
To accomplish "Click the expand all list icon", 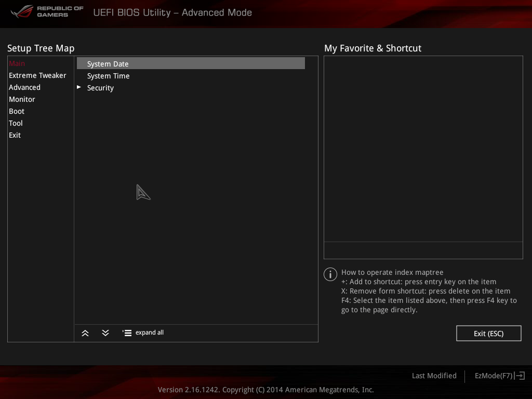I will (127, 333).
